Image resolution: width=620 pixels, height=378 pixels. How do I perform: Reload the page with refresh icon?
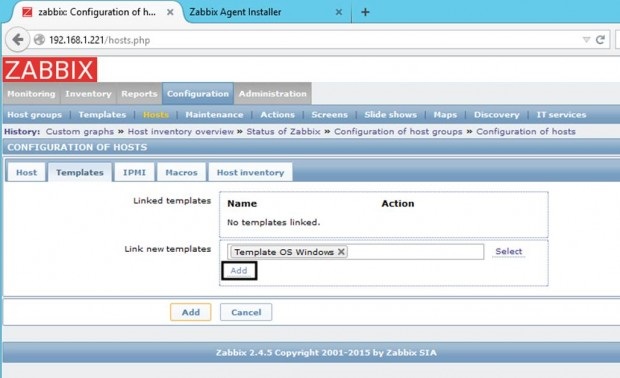click(x=600, y=40)
